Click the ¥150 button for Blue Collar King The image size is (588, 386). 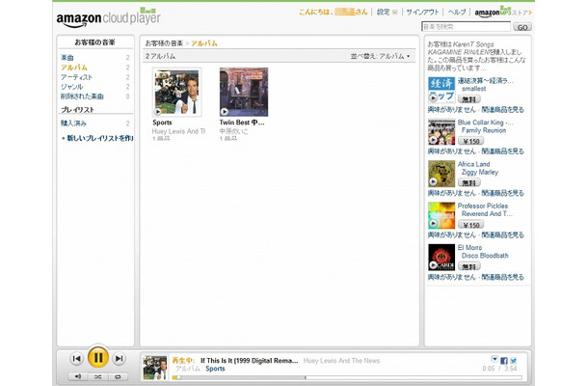(x=471, y=141)
